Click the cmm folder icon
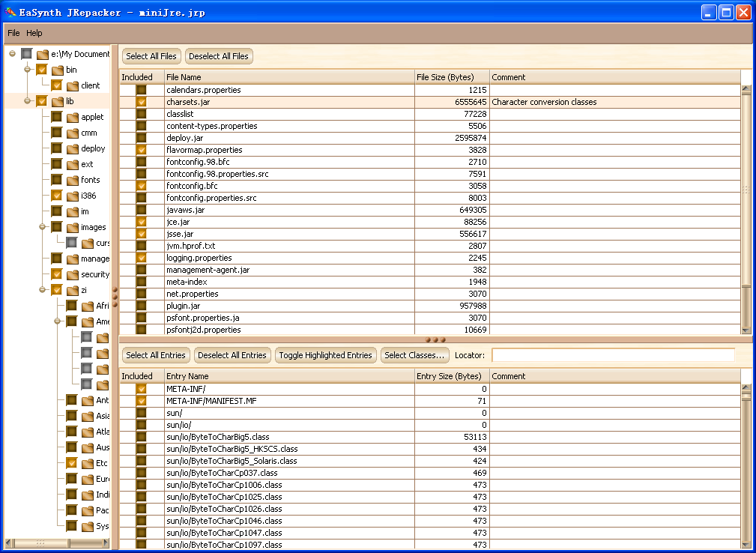The image size is (756, 553). [73, 133]
